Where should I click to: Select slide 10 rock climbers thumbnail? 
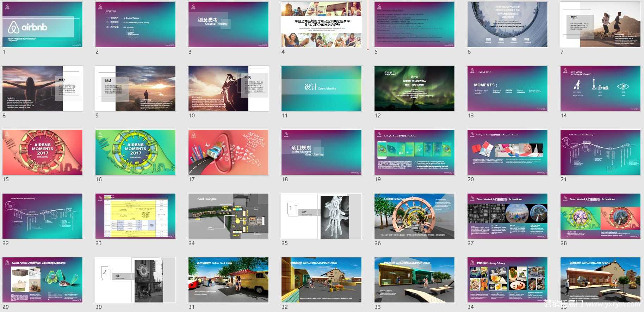click(229, 88)
